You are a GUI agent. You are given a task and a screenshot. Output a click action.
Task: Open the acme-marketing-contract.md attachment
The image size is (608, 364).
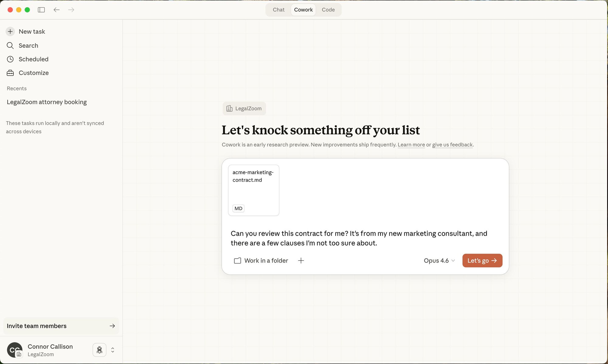pos(254,190)
